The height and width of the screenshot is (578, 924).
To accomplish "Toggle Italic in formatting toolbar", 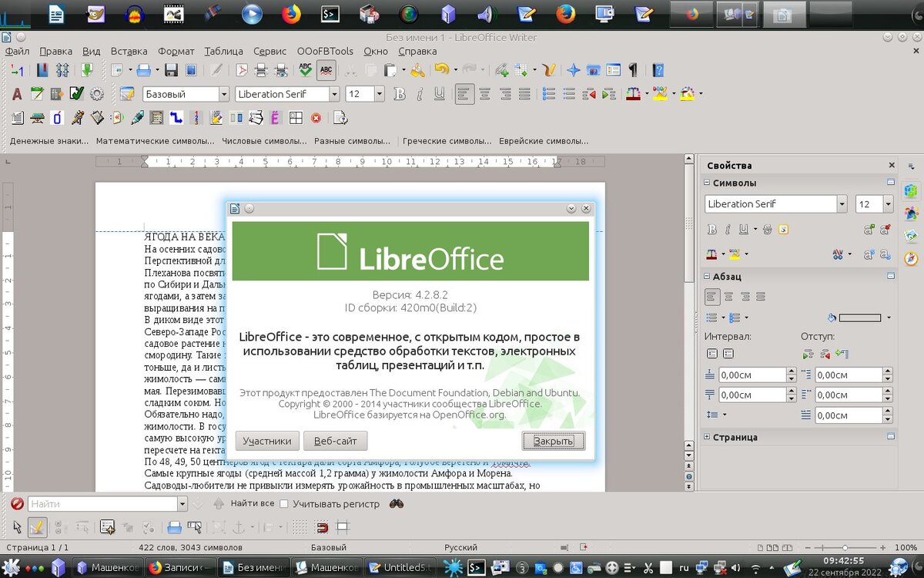I will (419, 94).
